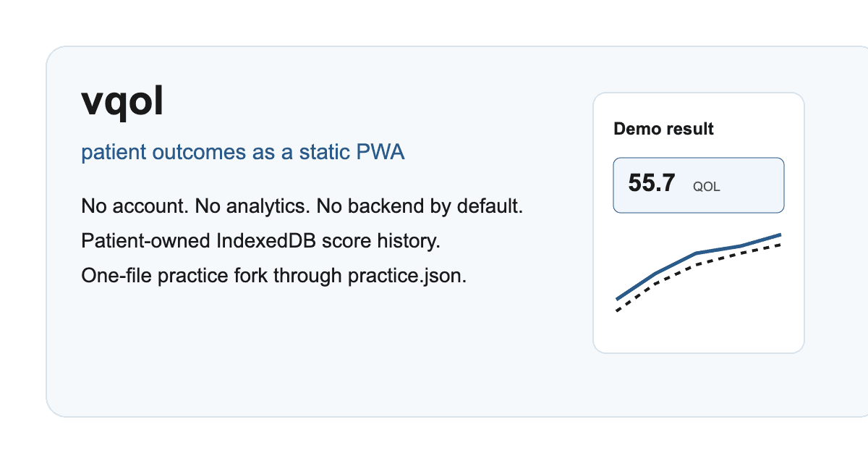Screen dimensions: 868x456
Task: Select the 55.7 score value
Action: (x=652, y=184)
